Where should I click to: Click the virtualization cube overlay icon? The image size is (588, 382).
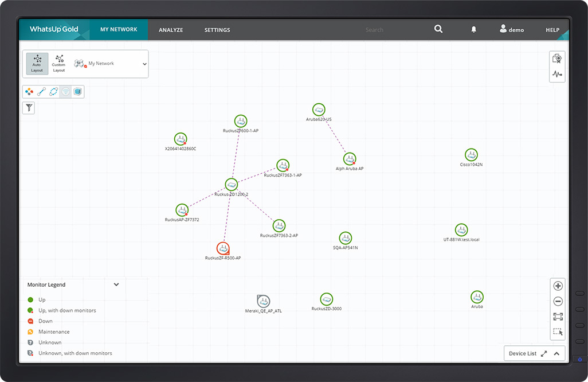pyautogui.click(x=78, y=91)
